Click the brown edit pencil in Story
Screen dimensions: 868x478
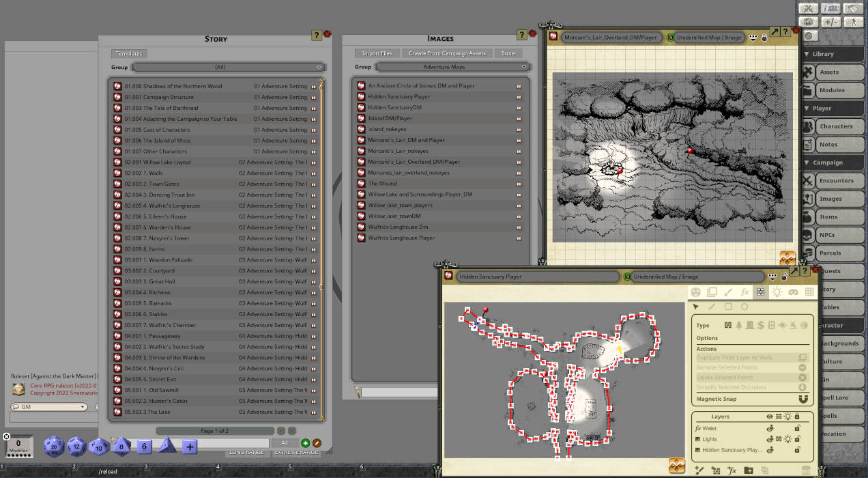[x=317, y=443]
